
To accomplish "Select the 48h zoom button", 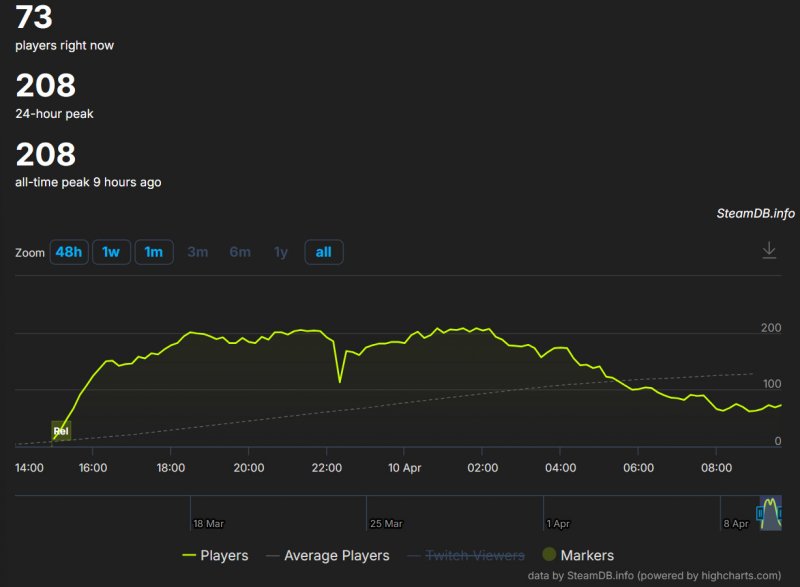I will (x=68, y=252).
